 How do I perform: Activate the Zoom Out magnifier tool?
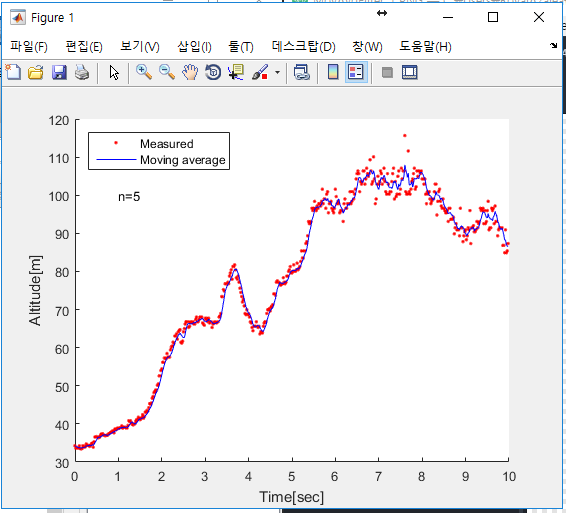pos(167,72)
